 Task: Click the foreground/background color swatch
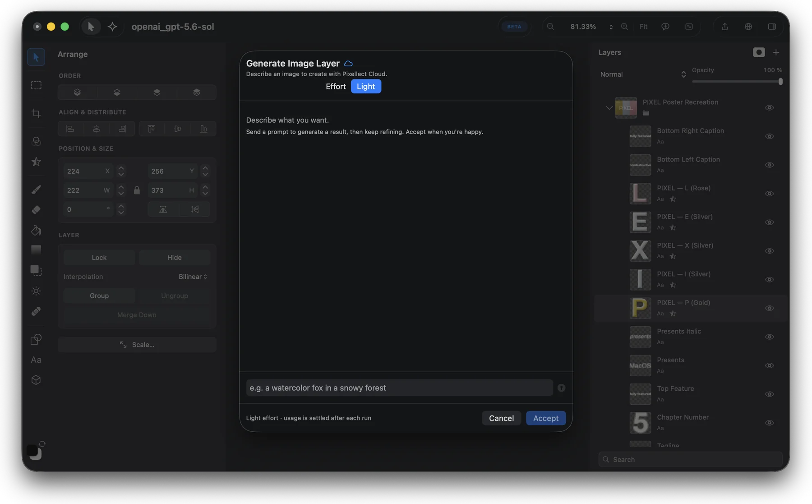point(34,452)
